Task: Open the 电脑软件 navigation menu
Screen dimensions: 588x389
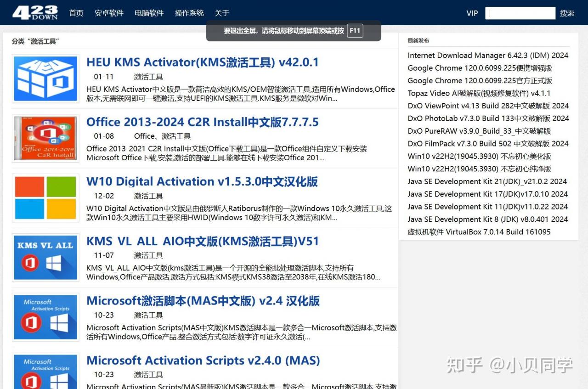Action: 149,13
